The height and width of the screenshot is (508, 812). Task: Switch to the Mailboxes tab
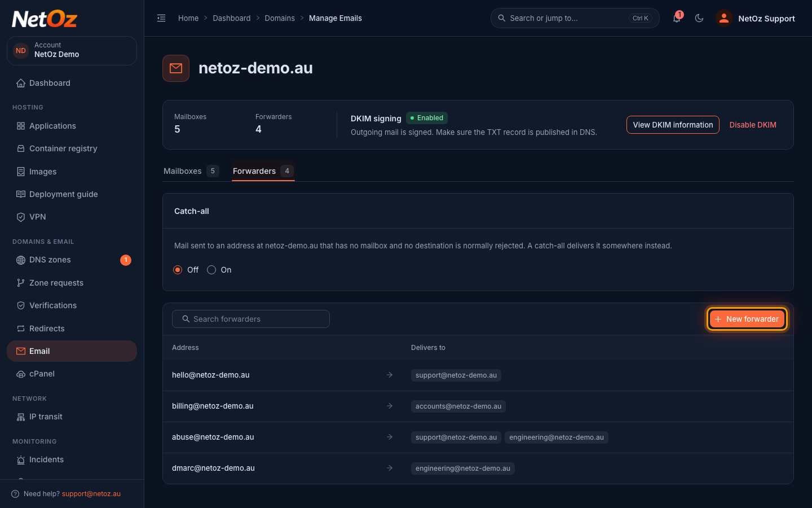click(x=191, y=171)
